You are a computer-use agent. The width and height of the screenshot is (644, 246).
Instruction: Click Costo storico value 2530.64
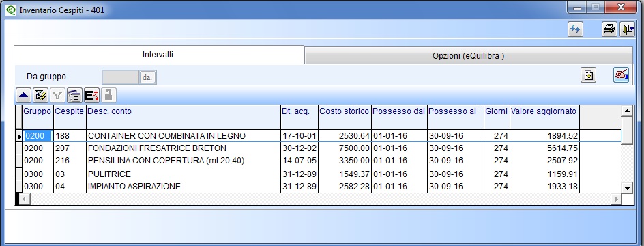[345, 136]
